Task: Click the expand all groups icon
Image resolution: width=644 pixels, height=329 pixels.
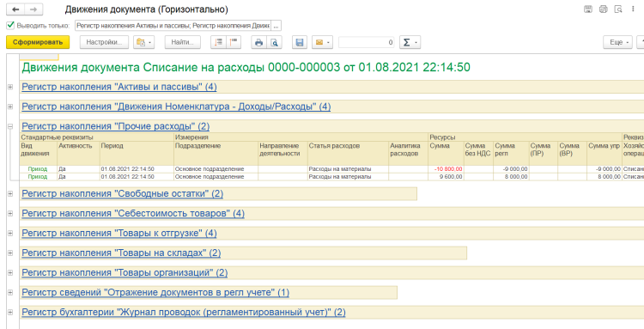Action: coord(218,42)
